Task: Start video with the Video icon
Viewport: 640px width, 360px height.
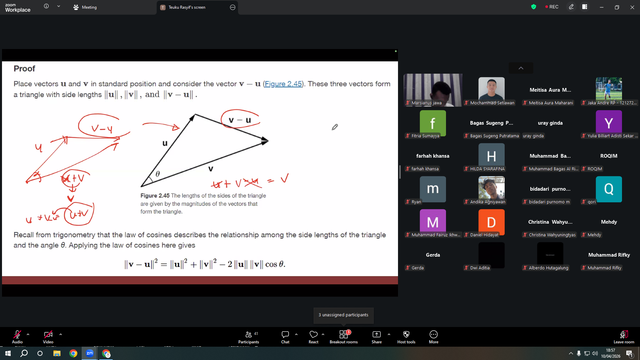Action: pyautogui.click(x=48, y=336)
